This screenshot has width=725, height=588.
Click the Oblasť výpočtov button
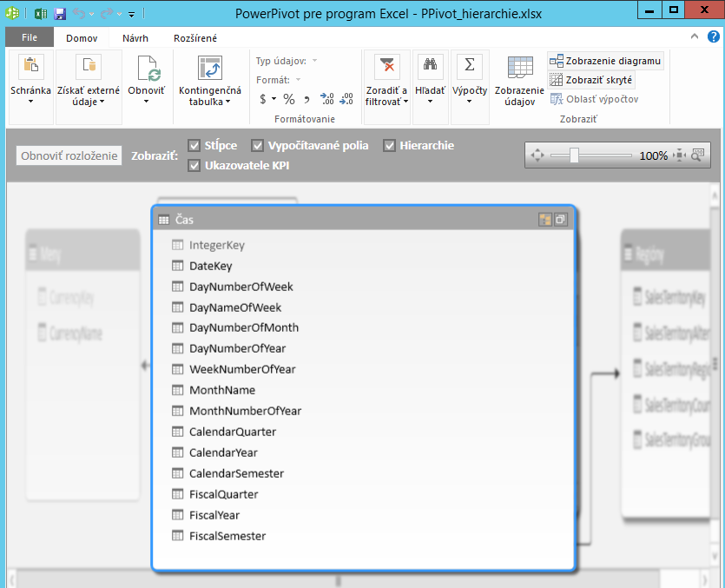594,99
